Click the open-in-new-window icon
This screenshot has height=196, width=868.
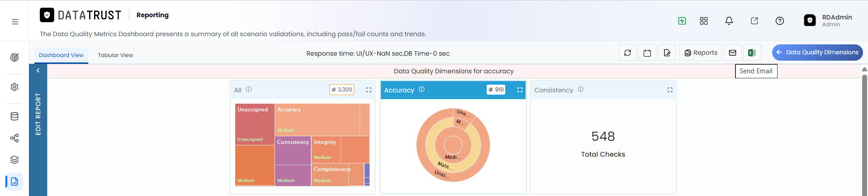click(754, 21)
